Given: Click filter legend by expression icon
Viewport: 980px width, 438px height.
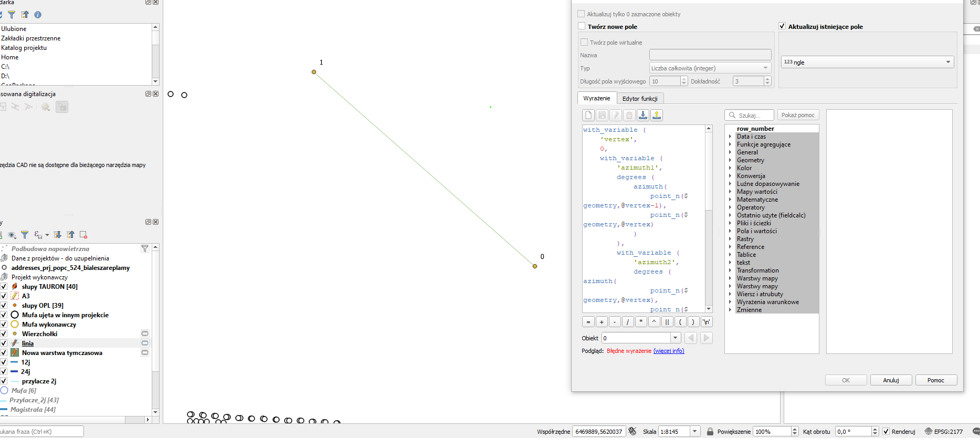Looking at the screenshot, I should point(38,235).
